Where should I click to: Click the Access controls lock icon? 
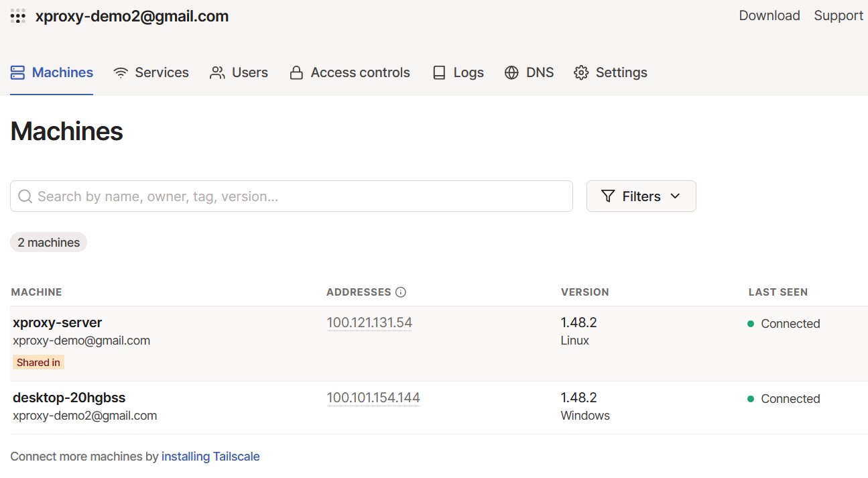296,72
